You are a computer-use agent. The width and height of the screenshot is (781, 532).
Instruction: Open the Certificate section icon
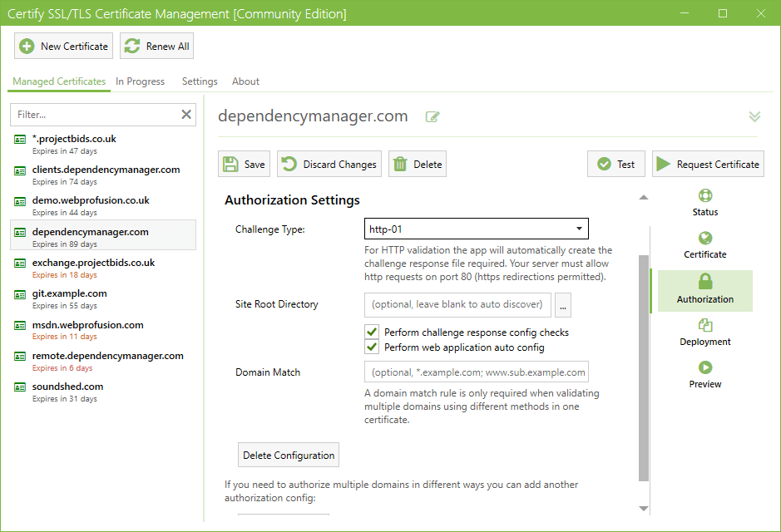tap(705, 239)
